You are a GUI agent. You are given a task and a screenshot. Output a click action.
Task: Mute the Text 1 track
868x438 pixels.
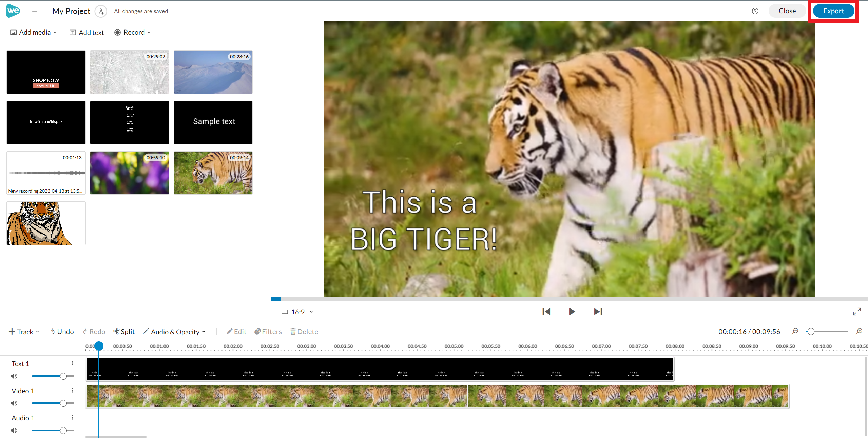click(14, 376)
